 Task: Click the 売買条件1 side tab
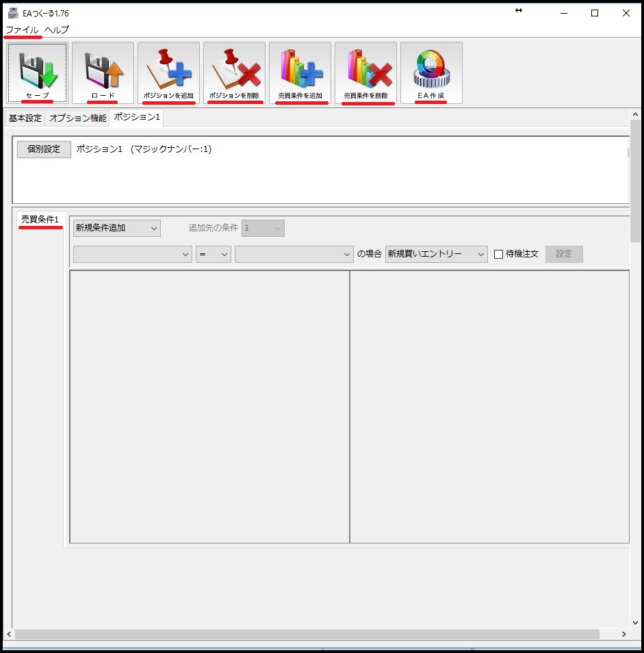click(40, 219)
